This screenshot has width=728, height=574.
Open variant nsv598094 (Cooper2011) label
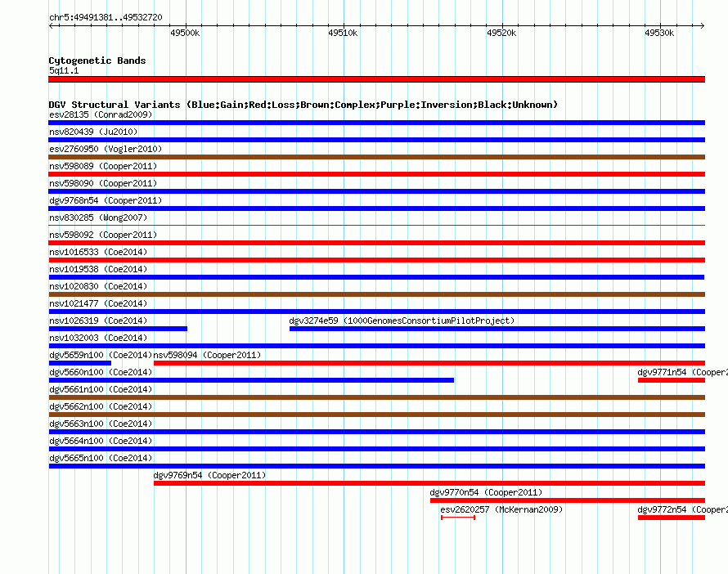tap(207, 355)
